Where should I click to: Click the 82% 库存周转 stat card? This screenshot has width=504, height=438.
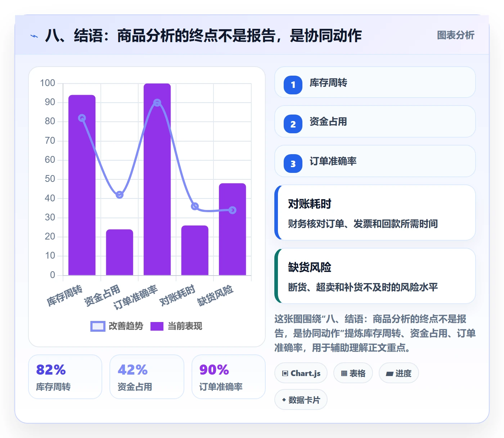click(65, 377)
